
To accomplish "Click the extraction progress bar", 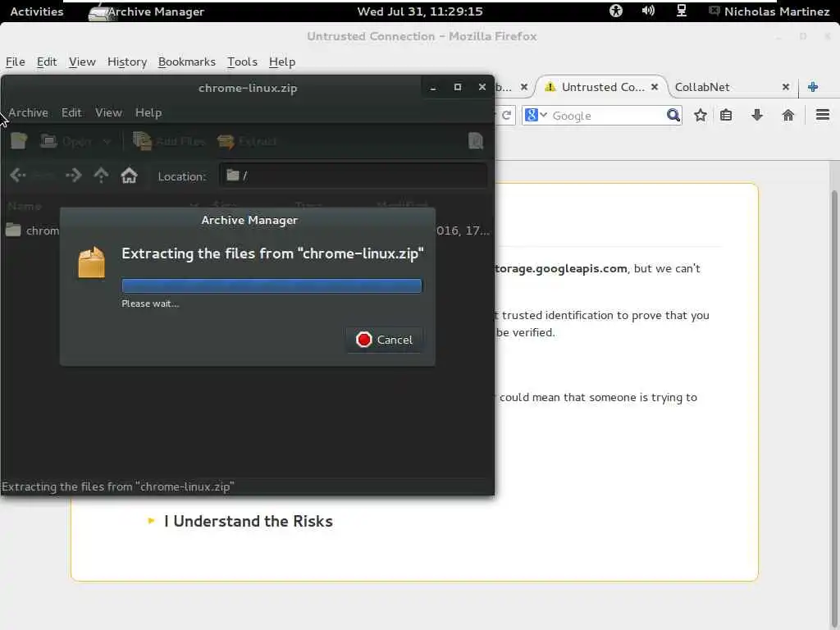I will [x=272, y=285].
